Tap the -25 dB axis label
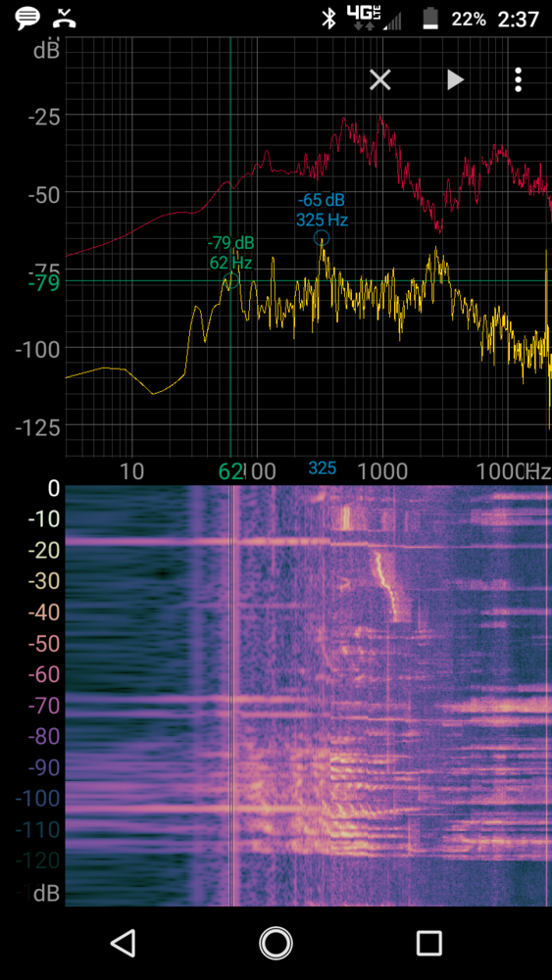 tap(44, 117)
